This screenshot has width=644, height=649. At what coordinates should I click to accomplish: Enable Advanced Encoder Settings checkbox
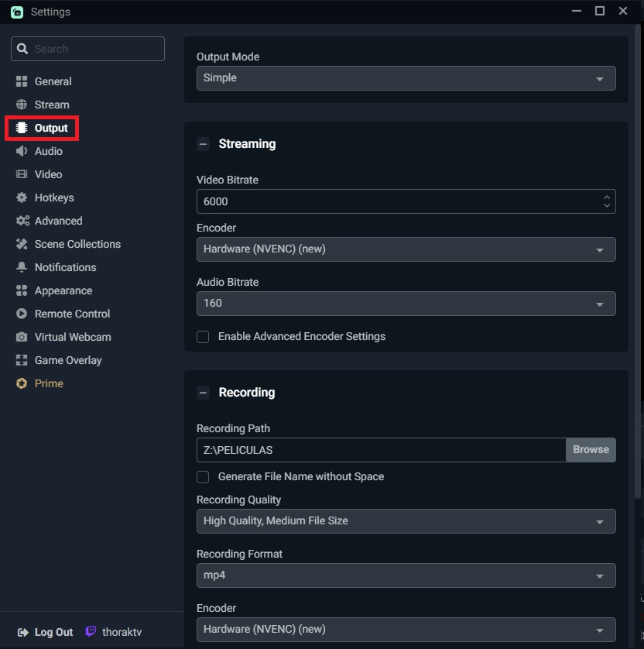coord(203,337)
